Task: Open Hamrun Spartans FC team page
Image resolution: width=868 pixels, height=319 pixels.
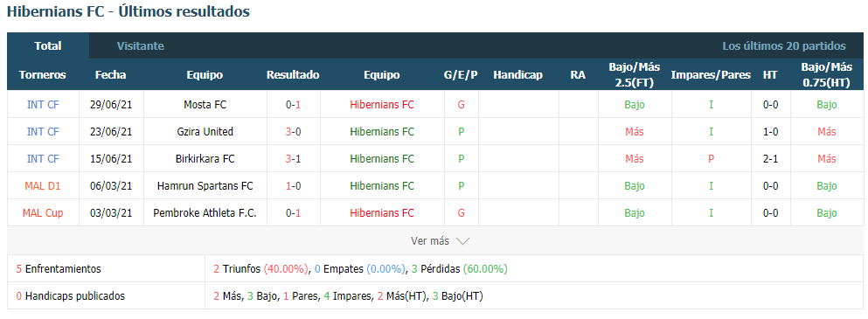Action: coord(205,186)
